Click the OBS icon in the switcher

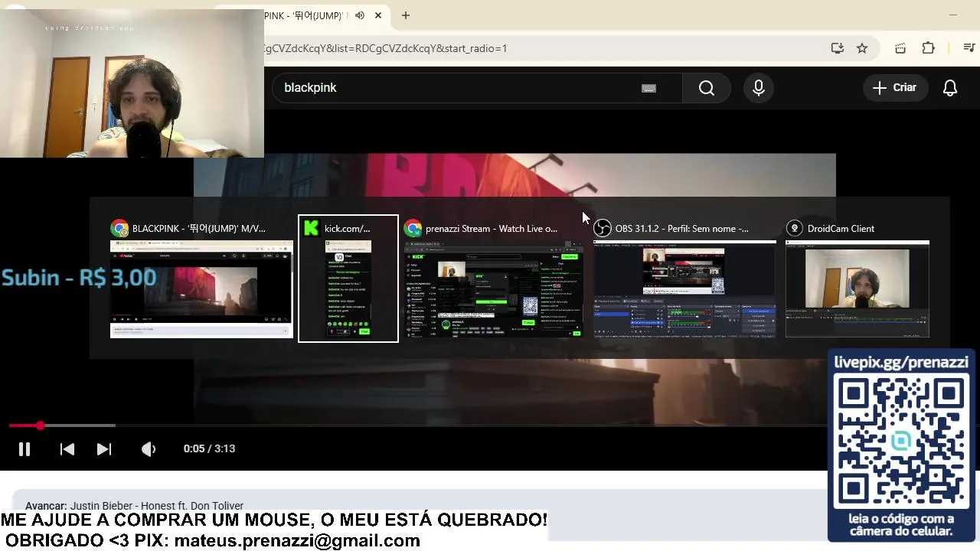tap(603, 228)
